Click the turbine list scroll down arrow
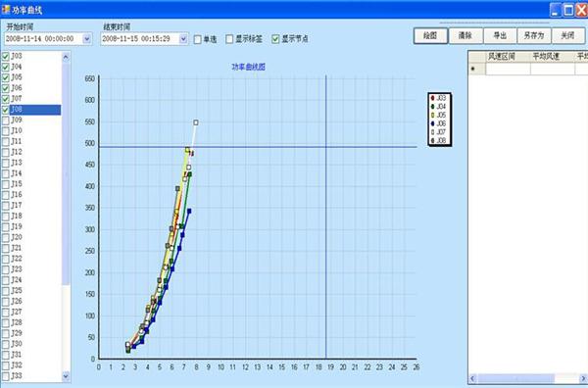Image resolution: width=588 pixels, height=388 pixels. (x=66, y=376)
